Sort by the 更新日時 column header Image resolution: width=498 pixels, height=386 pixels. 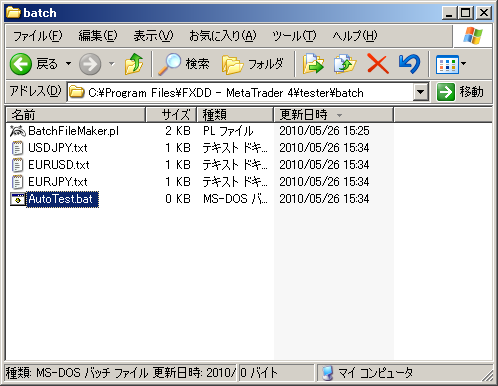(x=334, y=115)
